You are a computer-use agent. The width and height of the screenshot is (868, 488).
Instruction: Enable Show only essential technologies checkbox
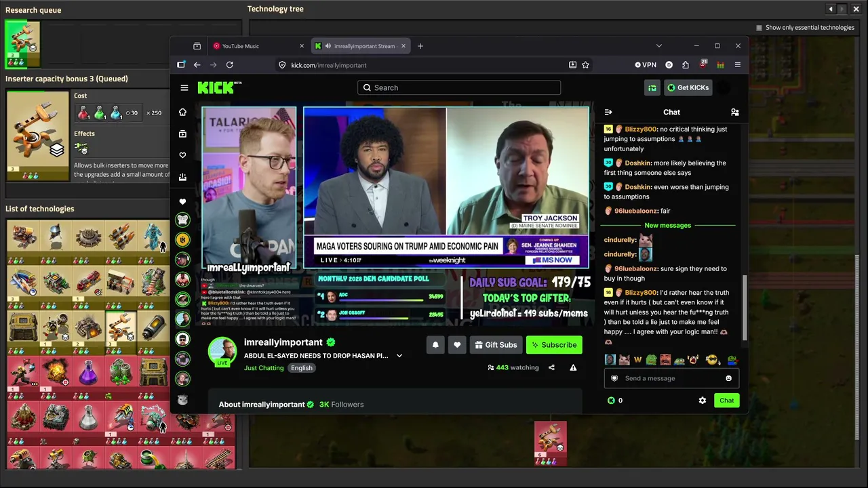coord(759,28)
